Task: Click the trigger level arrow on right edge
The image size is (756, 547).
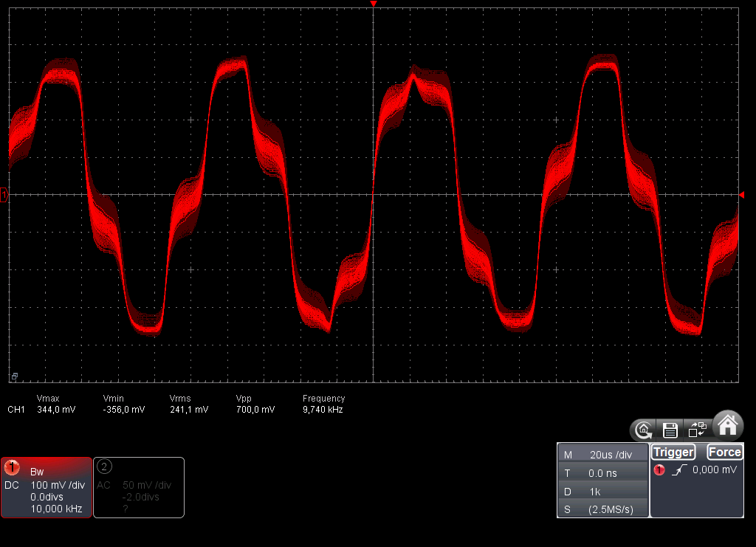Action: (741, 194)
